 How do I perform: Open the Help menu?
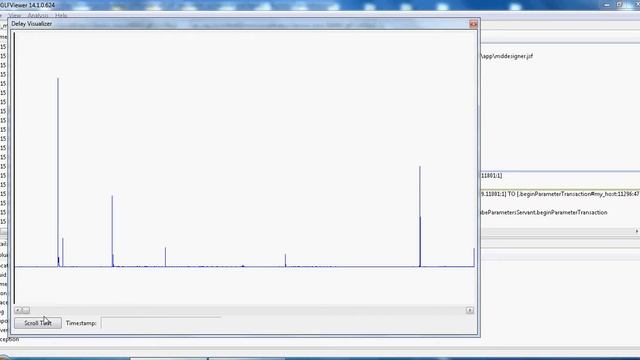[x=61, y=16]
